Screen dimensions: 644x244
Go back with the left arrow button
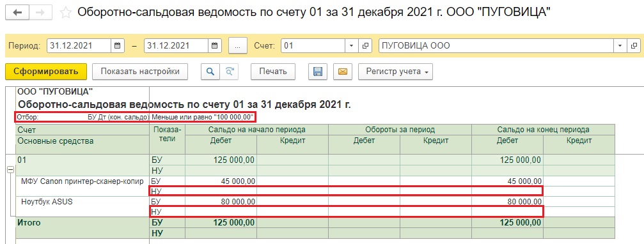[17, 13]
